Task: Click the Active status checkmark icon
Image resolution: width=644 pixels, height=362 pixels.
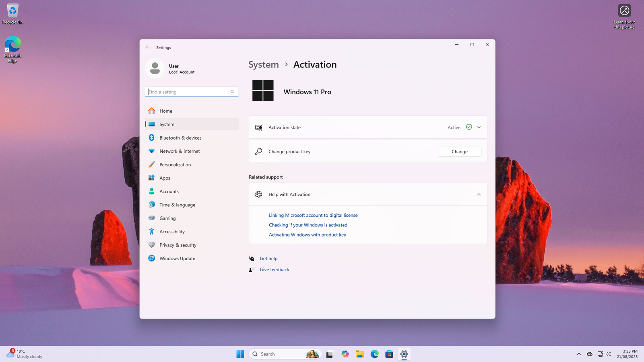Action: point(469,127)
